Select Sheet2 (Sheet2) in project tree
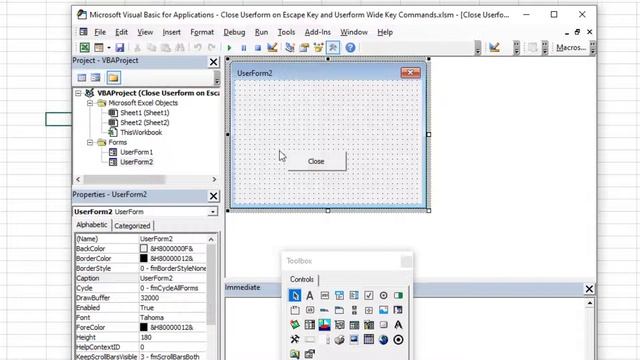Image resolution: width=640 pixels, height=360 pixels. 144,122
